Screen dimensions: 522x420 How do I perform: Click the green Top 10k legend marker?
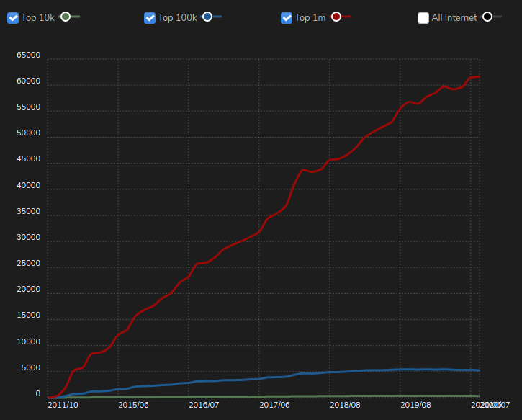(x=66, y=17)
